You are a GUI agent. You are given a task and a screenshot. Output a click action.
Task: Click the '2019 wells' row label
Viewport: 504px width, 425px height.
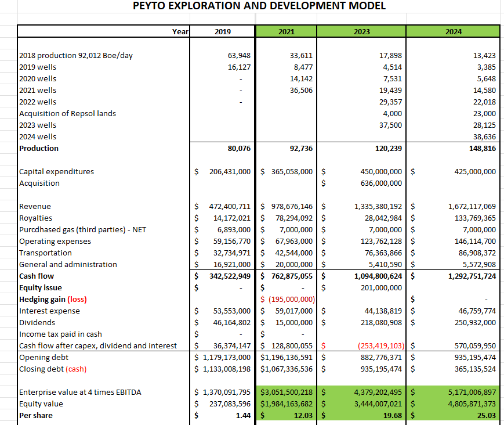(38, 67)
